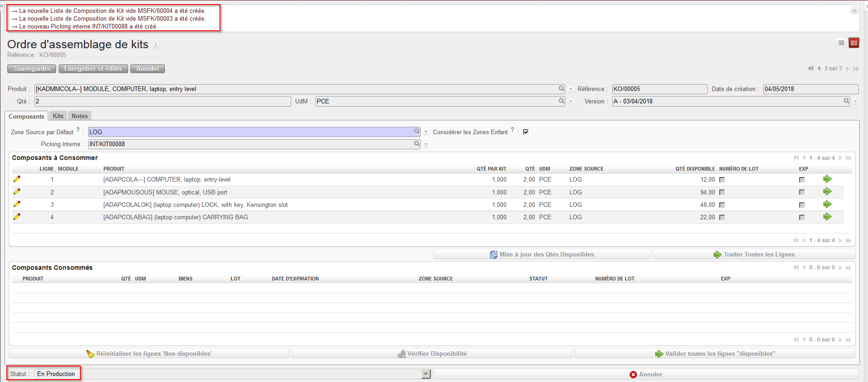The image size is (868, 382).
Task: Tick the lot number checkbox for MOUSE line
Action: tap(721, 192)
